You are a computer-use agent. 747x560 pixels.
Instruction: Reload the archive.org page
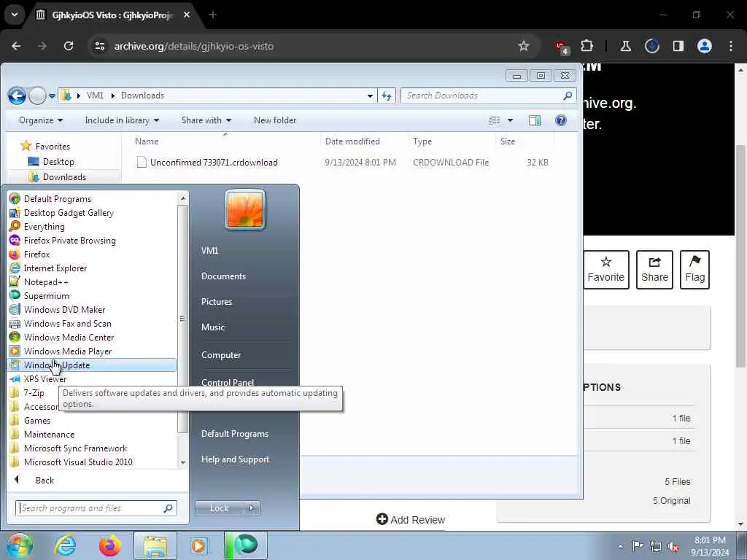[x=69, y=46]
